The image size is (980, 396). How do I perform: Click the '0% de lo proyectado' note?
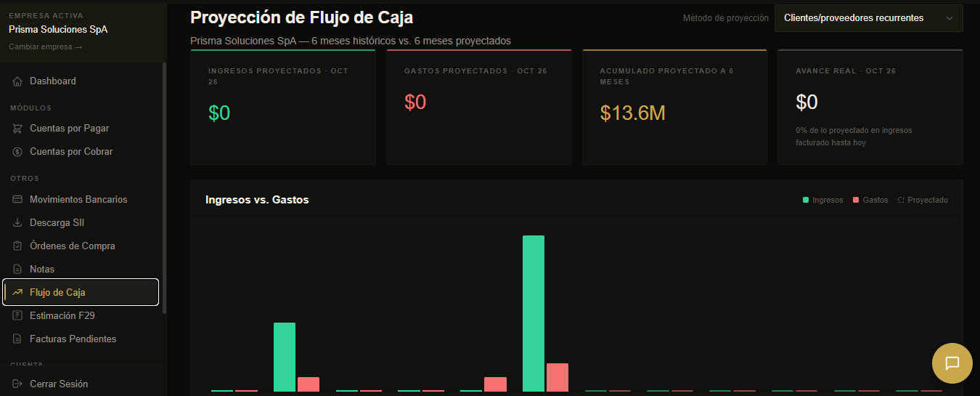tap(854, 137)
